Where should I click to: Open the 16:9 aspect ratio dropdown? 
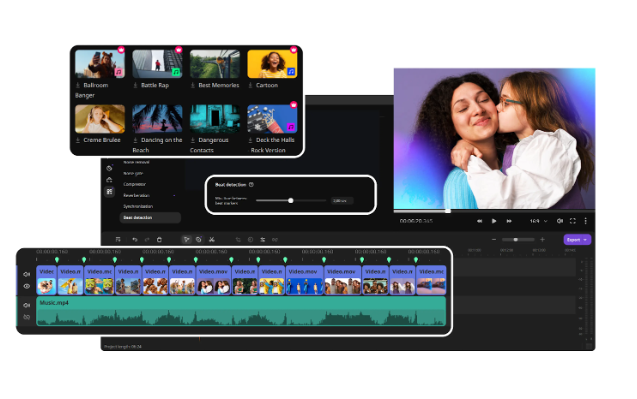pos(539,221)
